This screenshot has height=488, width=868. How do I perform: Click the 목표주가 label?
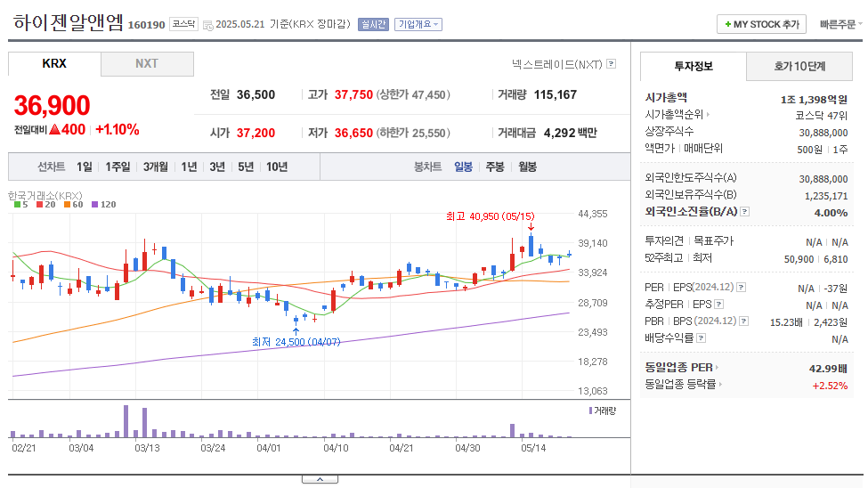click(714, 241)
